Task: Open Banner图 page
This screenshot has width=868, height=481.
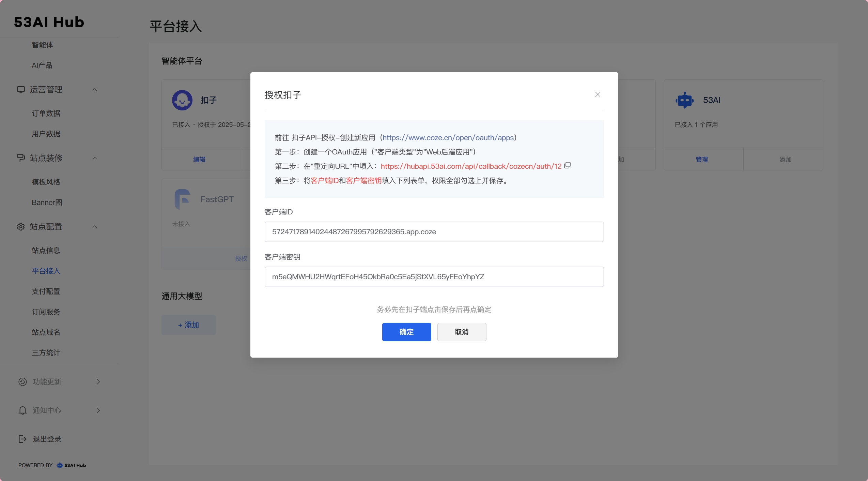Action: tap(47, 202)
